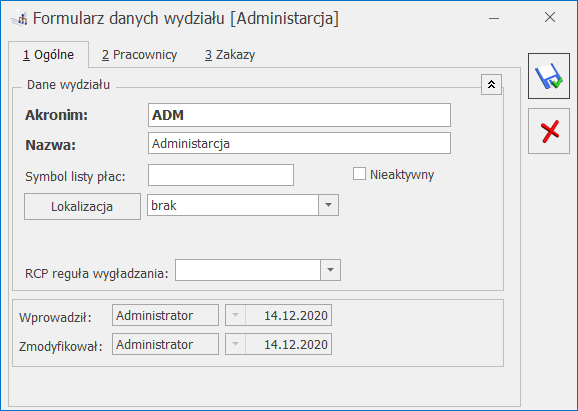The width and height of the screenshot is (578, 411).
Task: Open the Lokalizacja dropdown showing brak
Action: click(x=328, y=205)
